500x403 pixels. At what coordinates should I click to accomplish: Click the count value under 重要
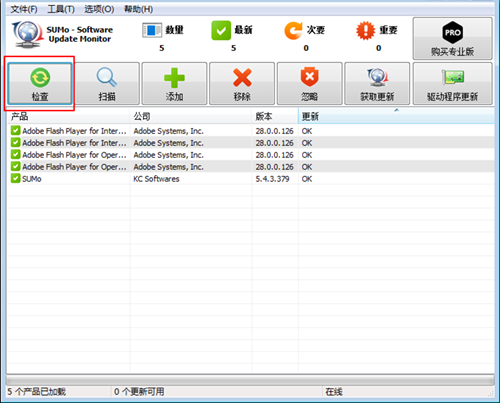click(x=379, y=48)
